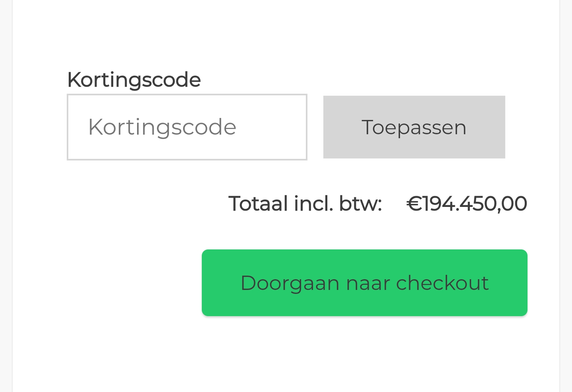The width and height of the screenshot is (572, 392).
Task: Click the Kortingscode input field
Action: coord(187,127)
